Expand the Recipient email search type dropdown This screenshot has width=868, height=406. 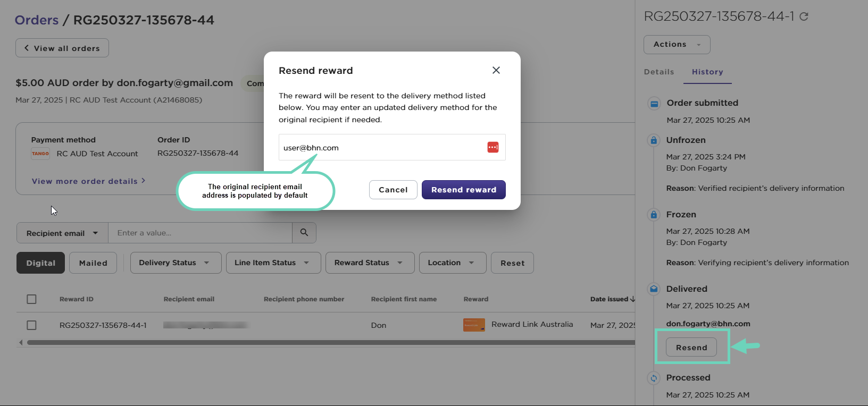coord(62,233)
